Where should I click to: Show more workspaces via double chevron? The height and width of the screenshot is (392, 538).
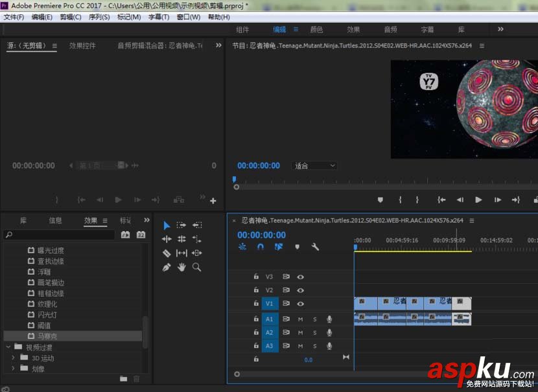[x=500, y=29]
